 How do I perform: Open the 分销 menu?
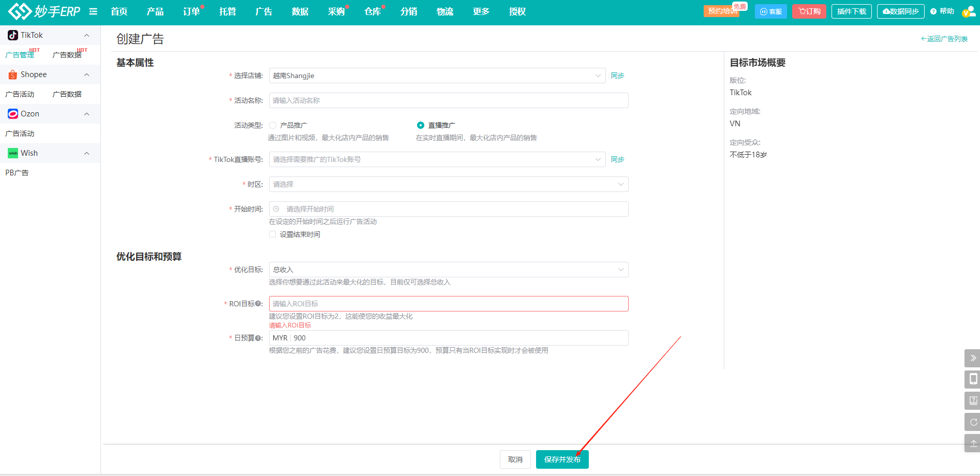[409, 11]
